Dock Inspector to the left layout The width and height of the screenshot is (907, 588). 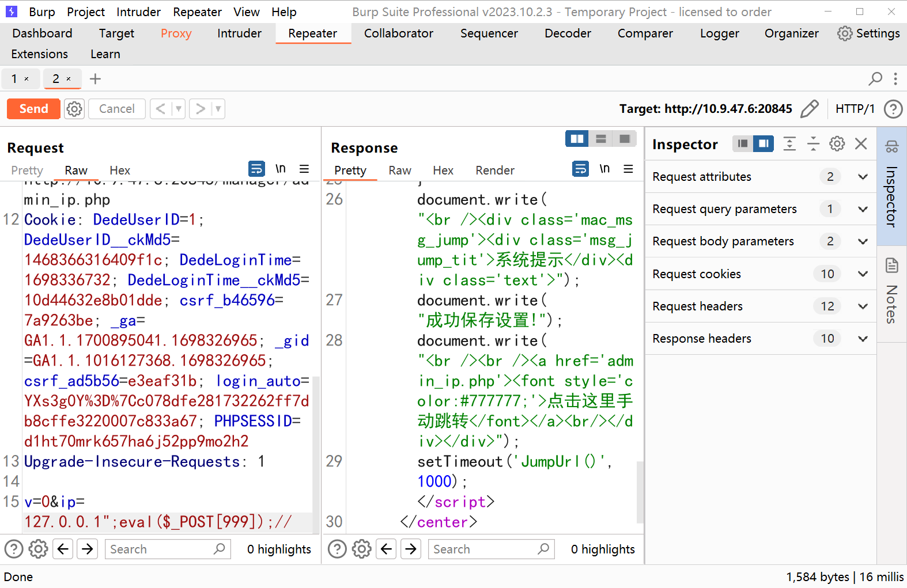point(743,143)
